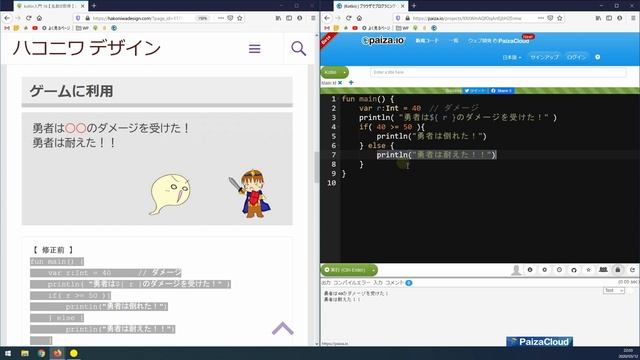Click the ログイン button
Viewport: 640px width, 360px height.
point(576,57)
